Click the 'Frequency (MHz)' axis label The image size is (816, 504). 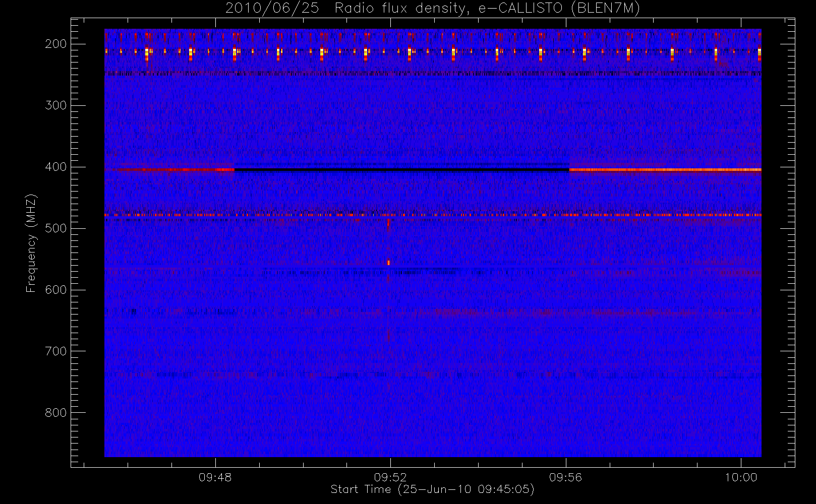(x=31, y=243)
